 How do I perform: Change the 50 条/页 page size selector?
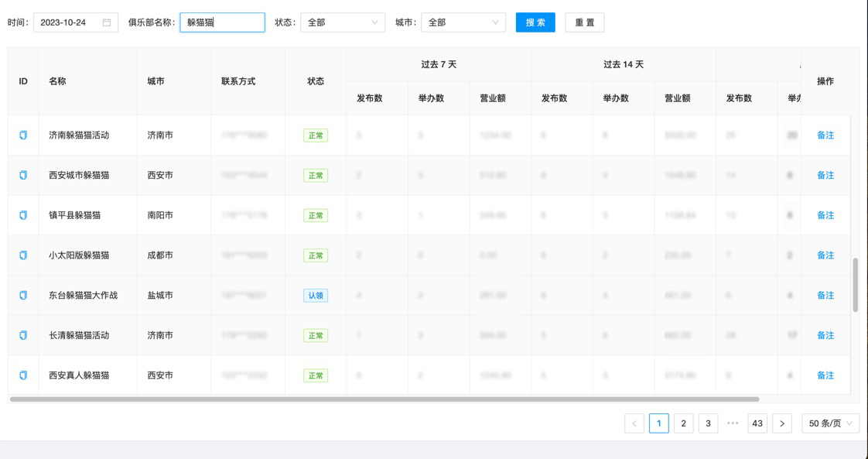(830, 423)
